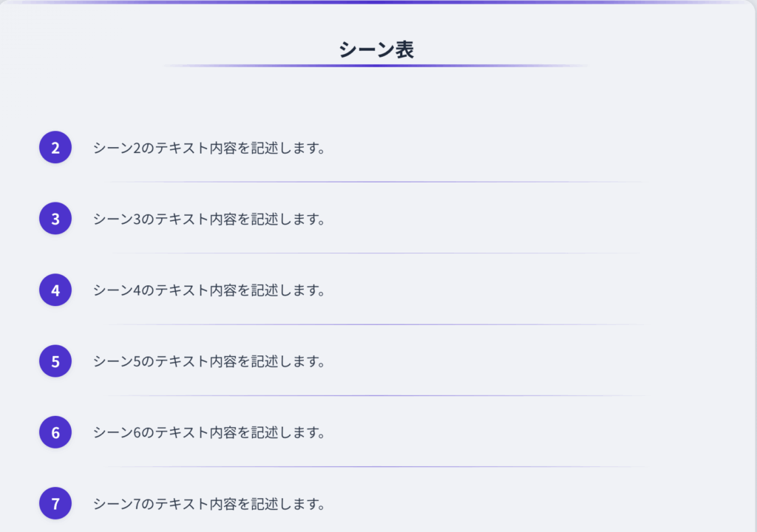
Task: Click divider between scene 2 and 3
Action: [x=376, y=182]
